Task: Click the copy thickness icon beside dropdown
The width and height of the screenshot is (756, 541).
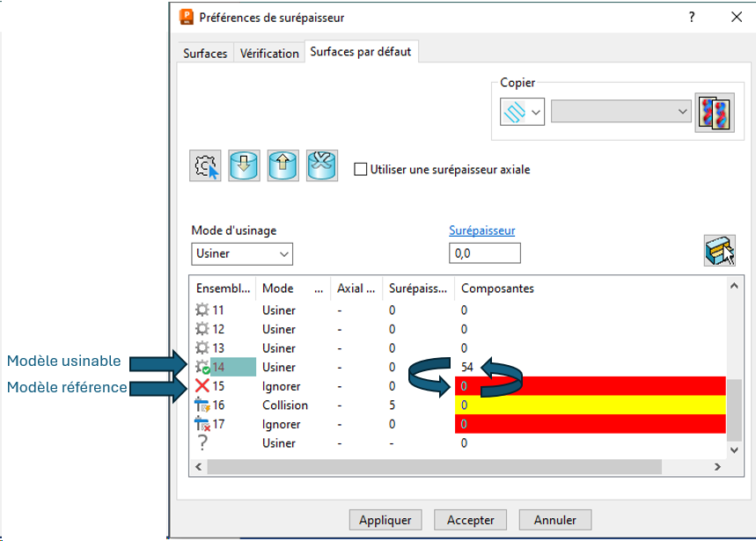Action: (x=714, y=113)
